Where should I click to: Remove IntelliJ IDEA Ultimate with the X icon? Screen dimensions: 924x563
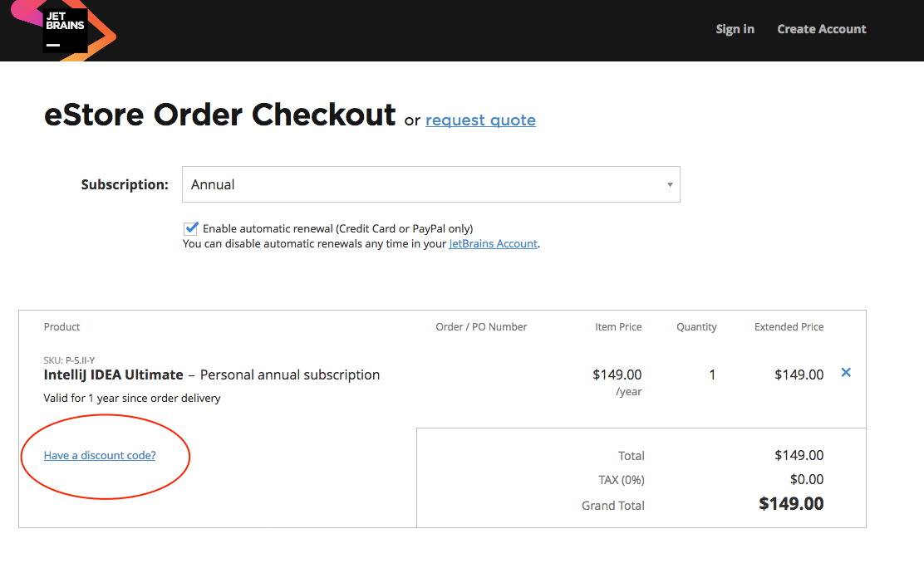(x=846, y=373)
